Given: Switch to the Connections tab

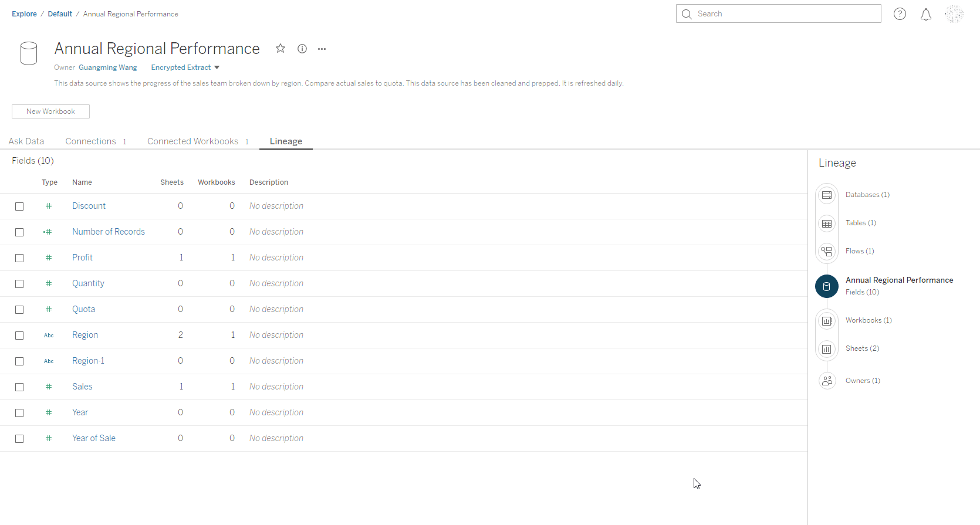Looking at the screenshot, I should tap(91, 141).
